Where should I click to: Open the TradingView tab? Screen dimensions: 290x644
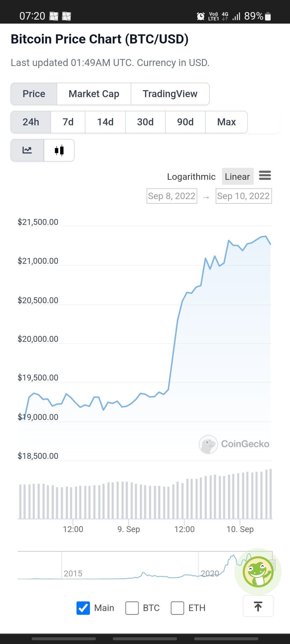[x=170, y=94]
